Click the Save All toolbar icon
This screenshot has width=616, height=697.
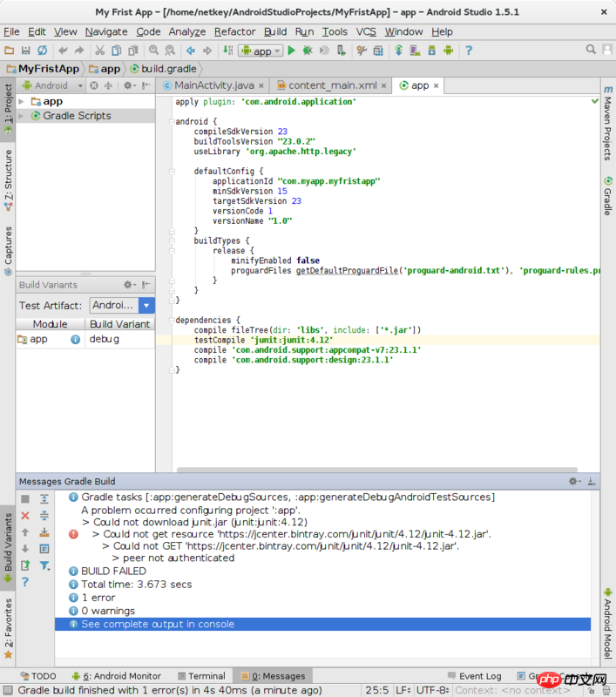tap(26, 51)
